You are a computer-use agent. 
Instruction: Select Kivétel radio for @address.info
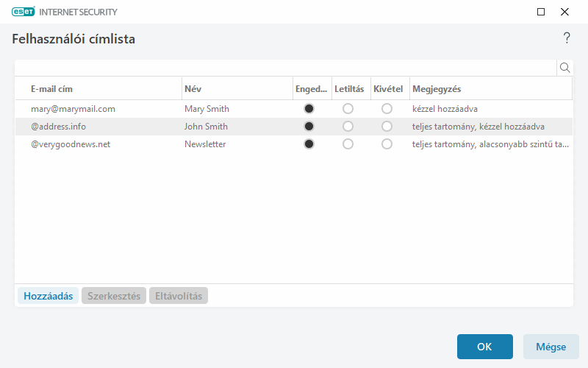387,127
